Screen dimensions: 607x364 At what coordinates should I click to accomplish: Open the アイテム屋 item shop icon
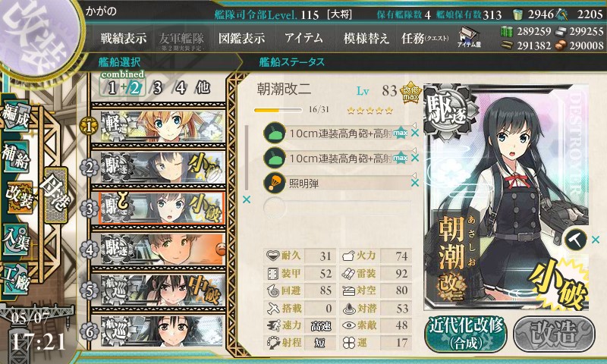click(x=469, y=38)
